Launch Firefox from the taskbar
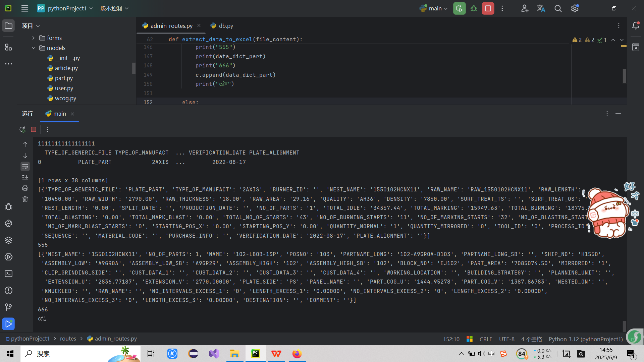The height and width of the screenshot is (362, 644). pos(297,354)
